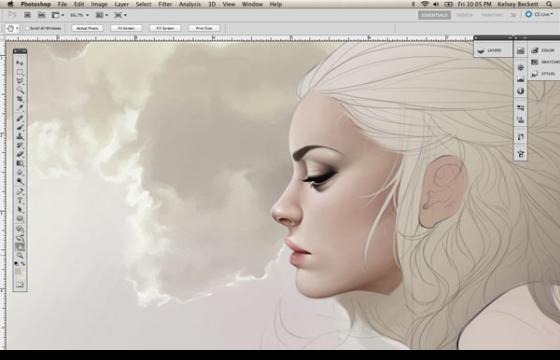This screenshot has height=360, width=560.
Task: Select the Spot Healing Brush tool
Action: (20, 118)
